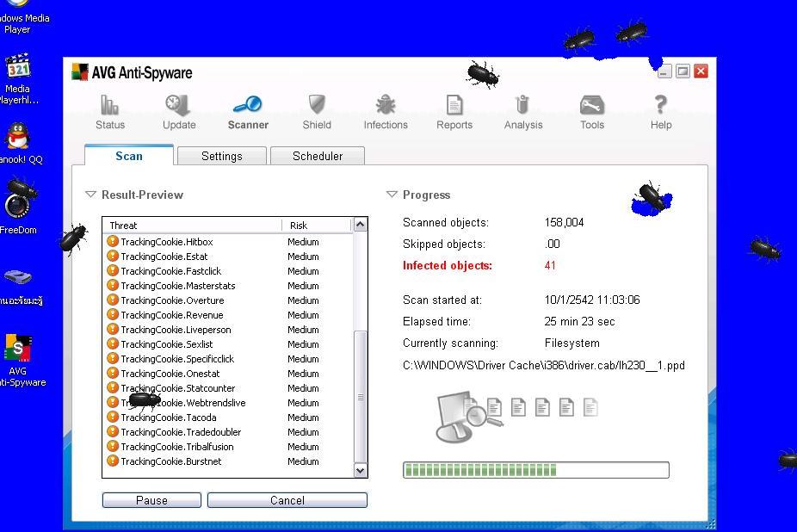The width and height of the screenshot is (797, 532).
Task: Select TrackingCookie.Onestat row
Action: pyautogui.click(x=228, y=374)
